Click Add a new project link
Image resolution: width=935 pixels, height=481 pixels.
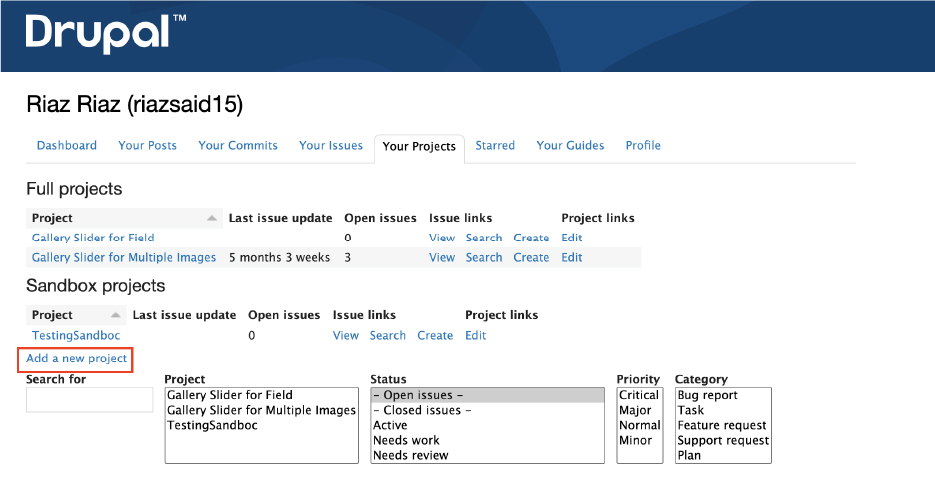pyautogui.click(x=76, y=359)
